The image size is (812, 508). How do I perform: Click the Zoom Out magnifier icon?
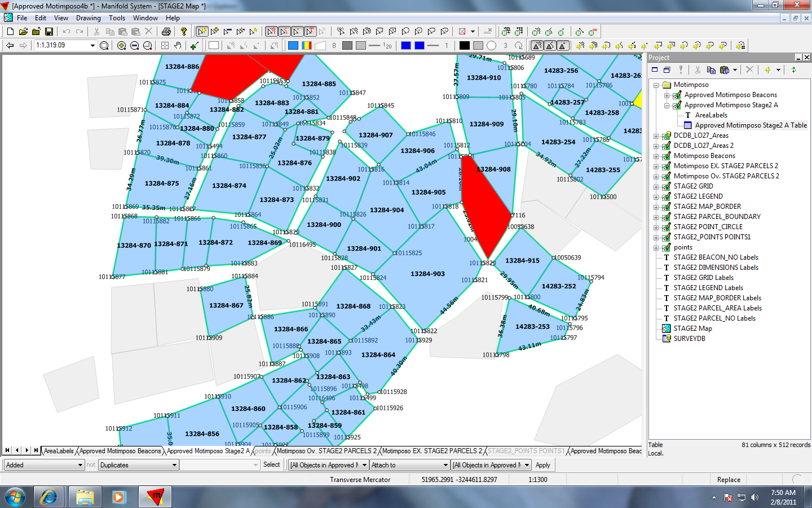tap(134, 46)
